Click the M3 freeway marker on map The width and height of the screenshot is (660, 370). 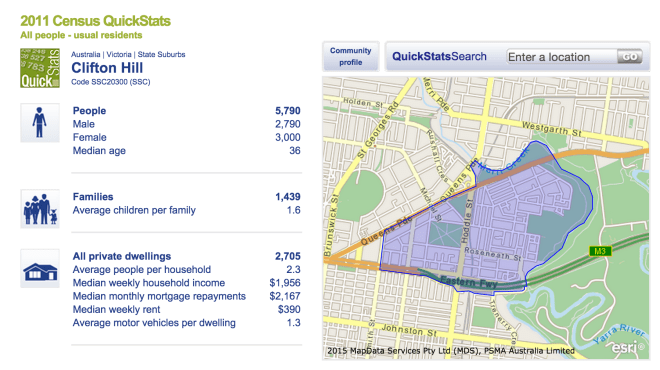[x=600, y=251]
